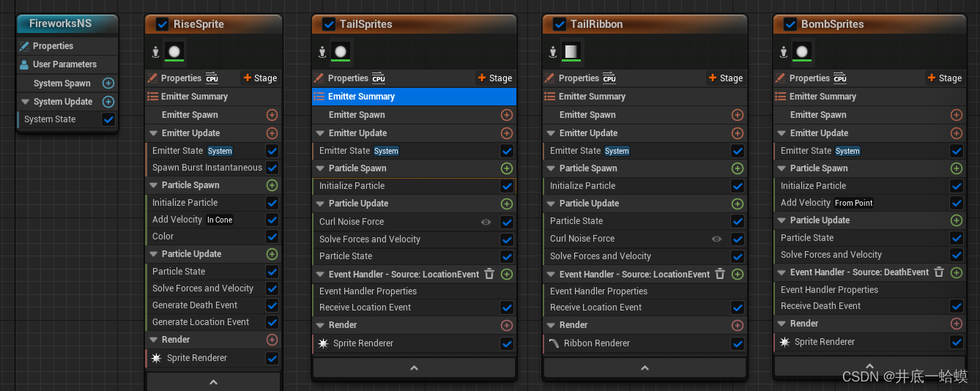Toggle Ribbon Renderer checkbox off
980x391 pixels.
click(x=738, y=343)
